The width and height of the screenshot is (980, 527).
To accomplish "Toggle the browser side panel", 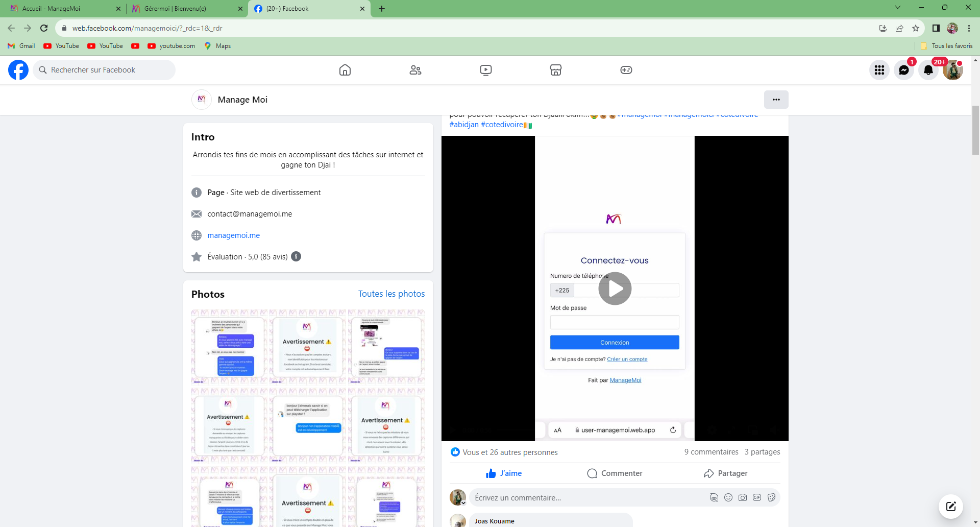I will (x=936, y=28).
